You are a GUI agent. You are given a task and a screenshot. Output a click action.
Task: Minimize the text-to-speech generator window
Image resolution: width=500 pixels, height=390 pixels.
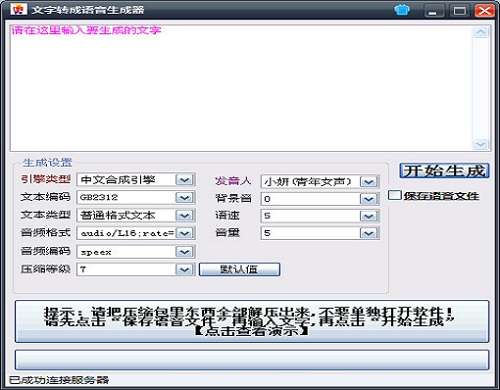[434, 11]
